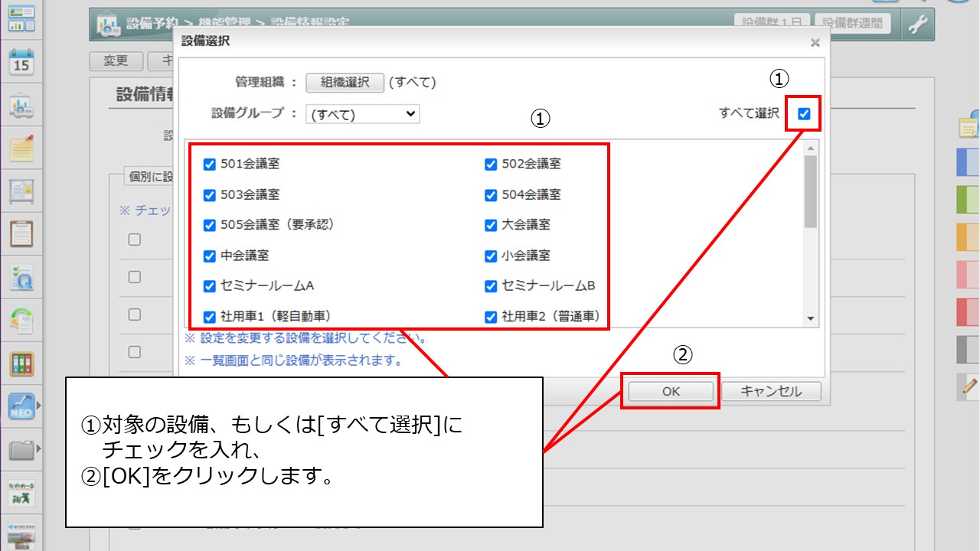Toggle the 501会議室 checkbox
This screenshot has width=980, height=551.
click(x=209, y=165)
